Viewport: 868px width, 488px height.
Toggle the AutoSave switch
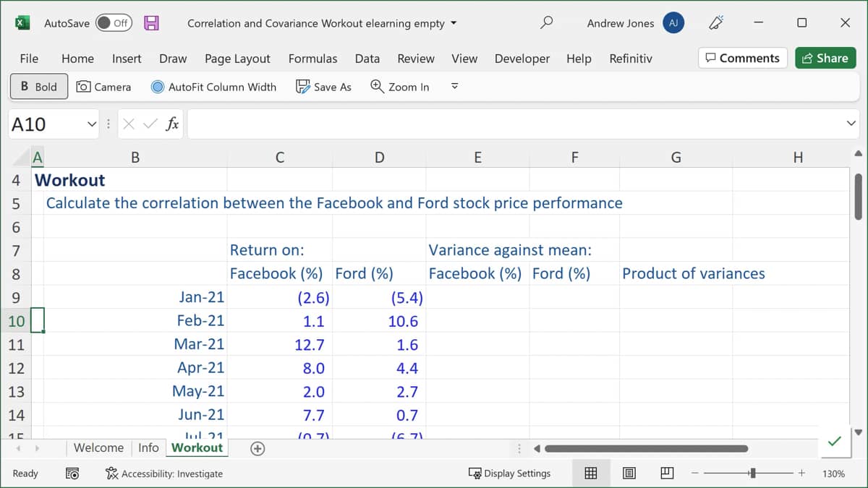[113, 23]
